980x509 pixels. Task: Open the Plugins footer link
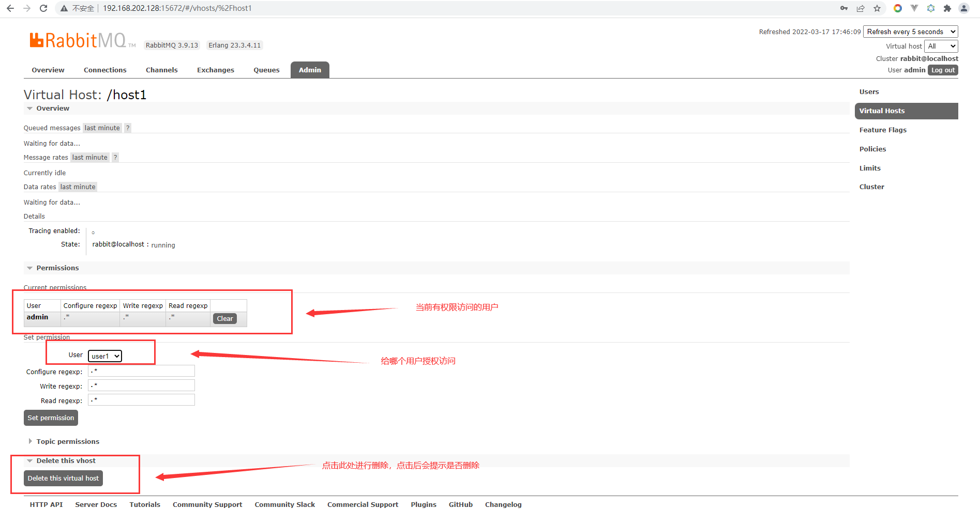click(x=424, y=505)
